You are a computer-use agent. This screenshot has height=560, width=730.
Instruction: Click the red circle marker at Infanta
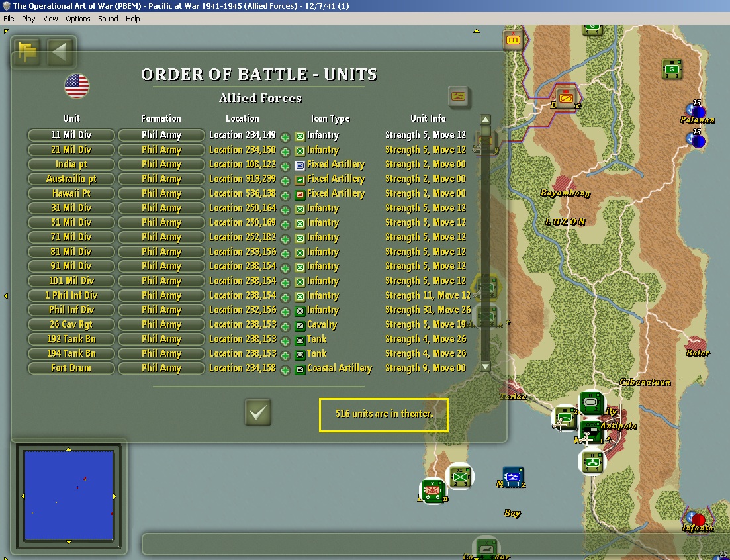pyautogui.click(x=698, y=520)
